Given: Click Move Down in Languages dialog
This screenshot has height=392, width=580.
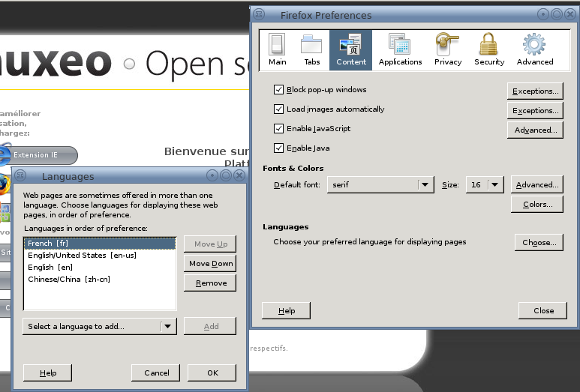Looking at the screenshot, I should point(210,263).
